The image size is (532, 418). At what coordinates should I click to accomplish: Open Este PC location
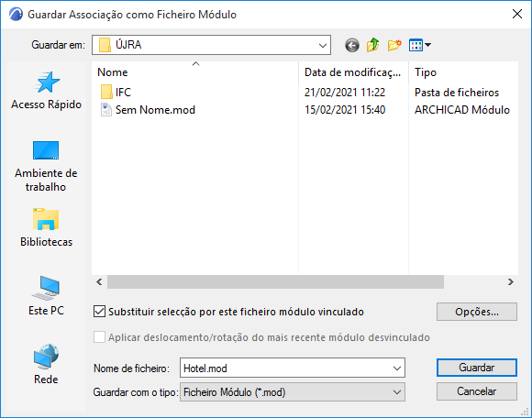coord(46,296)
